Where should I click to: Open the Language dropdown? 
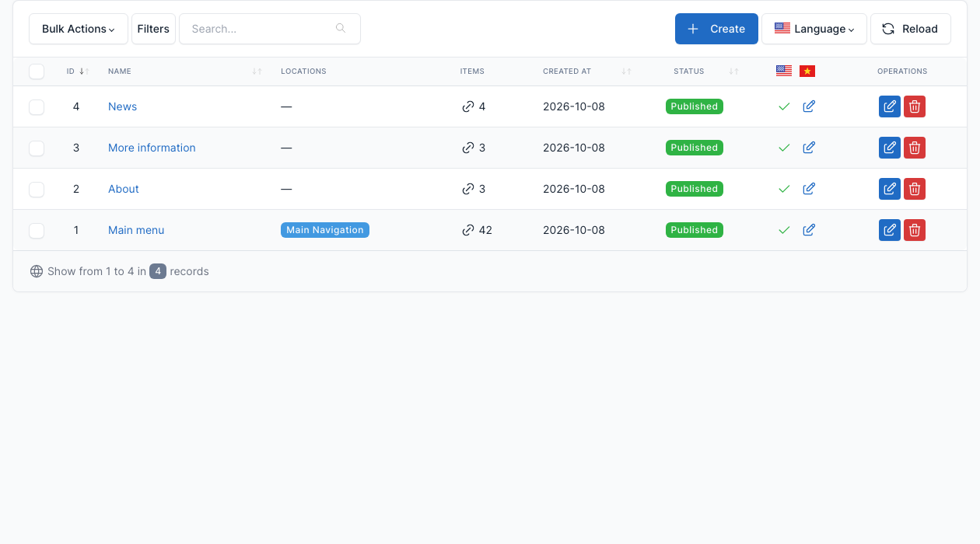pos(814,29)
